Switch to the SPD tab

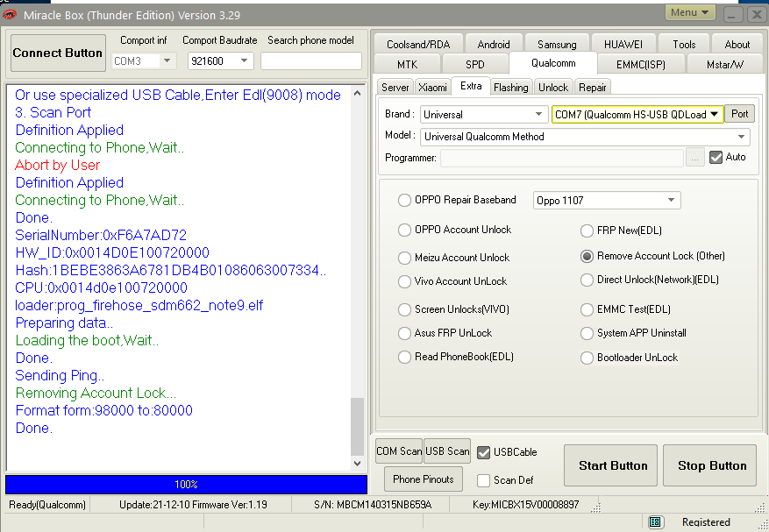click(x=474, y=65)
